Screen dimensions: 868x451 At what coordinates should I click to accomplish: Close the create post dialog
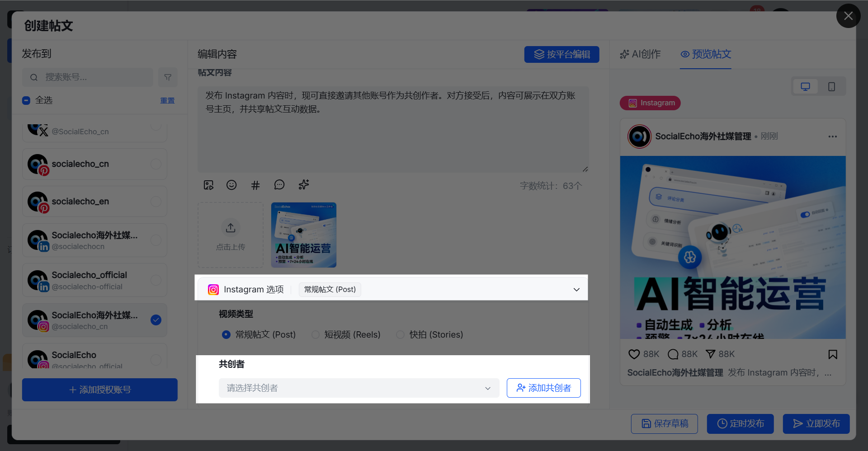pyautogui.click(x=849, y=16)
